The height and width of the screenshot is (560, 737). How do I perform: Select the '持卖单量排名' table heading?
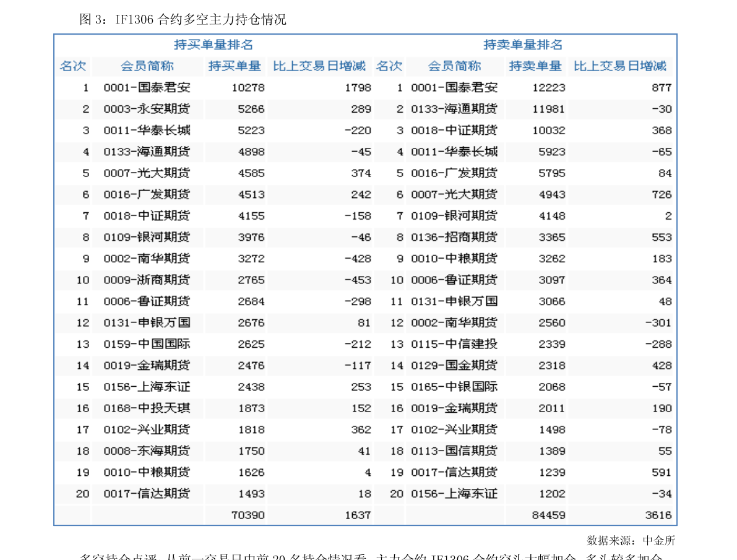pyautogui.click(x=523, y=45)
